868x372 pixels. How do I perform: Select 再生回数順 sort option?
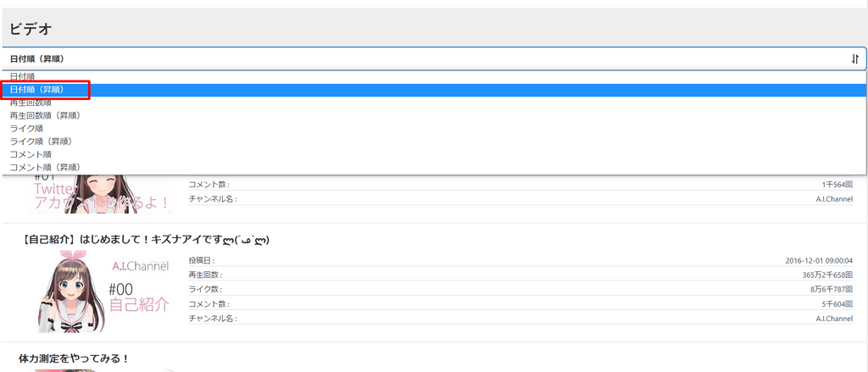click(31, 103)
